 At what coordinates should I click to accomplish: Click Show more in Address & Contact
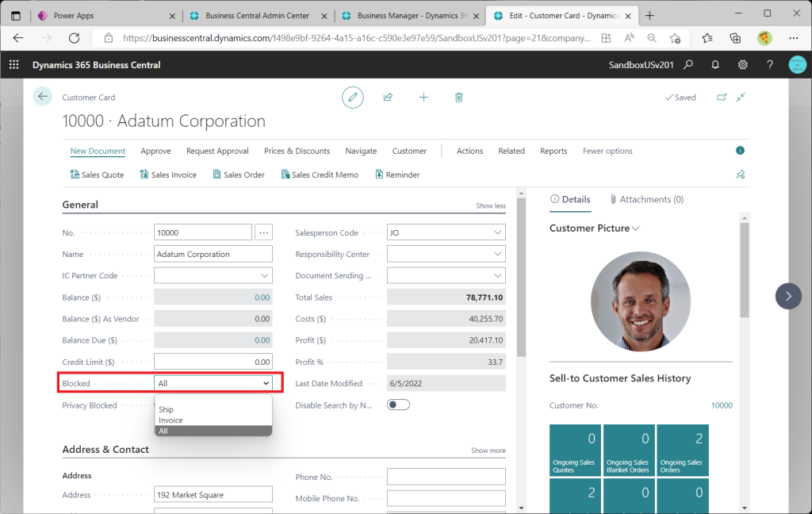(x=488, y=451)
